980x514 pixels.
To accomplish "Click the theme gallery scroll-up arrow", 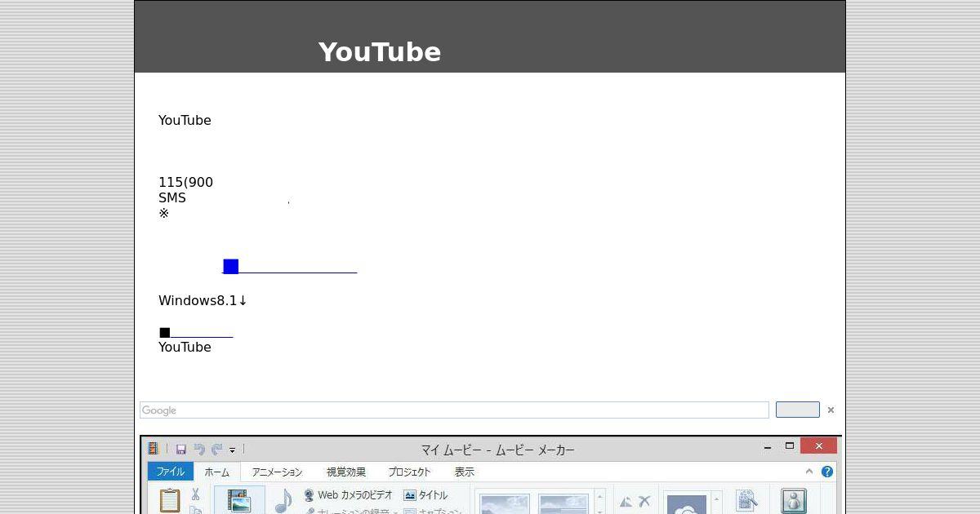I will 599,496.
